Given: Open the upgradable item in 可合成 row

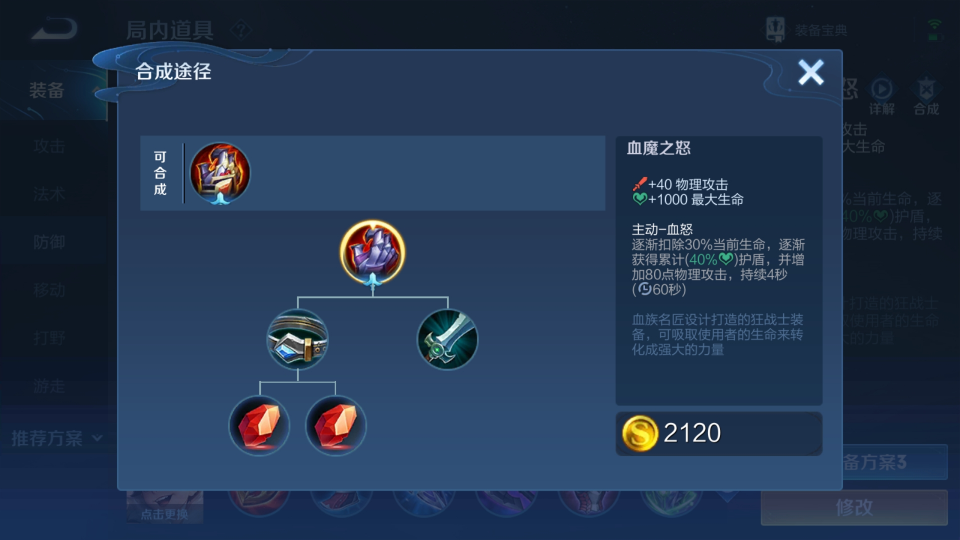Looking at the screenshot, I should (x=220, y=173).
